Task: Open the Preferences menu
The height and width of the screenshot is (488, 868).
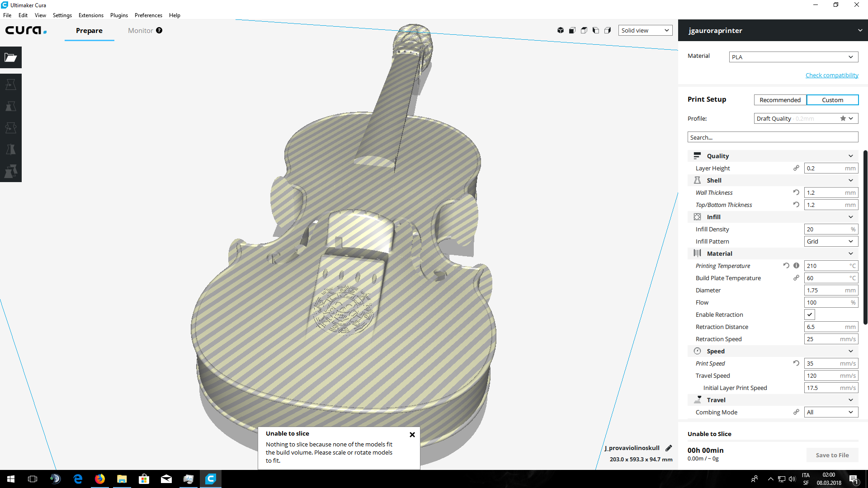Action: click(x=148, y=15)
